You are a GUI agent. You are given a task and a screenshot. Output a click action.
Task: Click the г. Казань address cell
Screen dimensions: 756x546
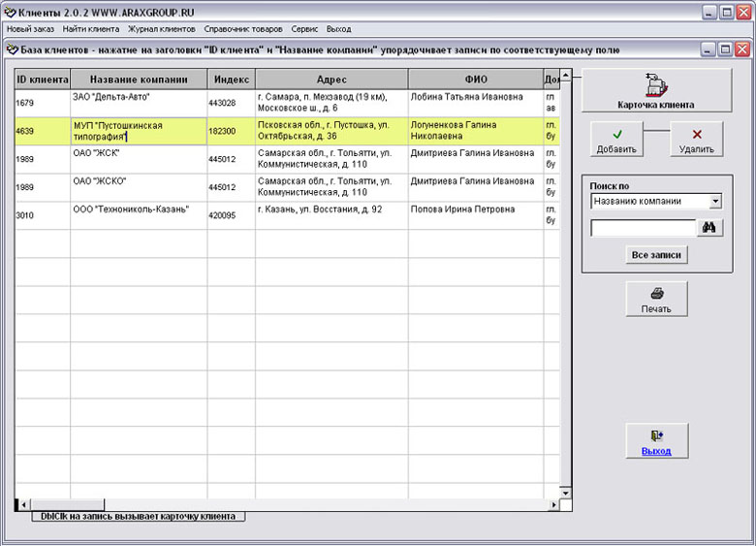(331, 215)
